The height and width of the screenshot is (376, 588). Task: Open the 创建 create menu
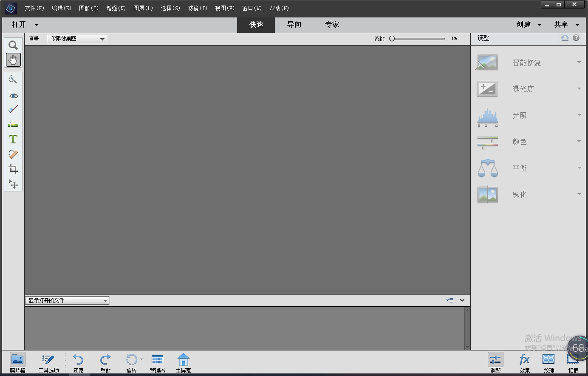click(x=529, y=25)
